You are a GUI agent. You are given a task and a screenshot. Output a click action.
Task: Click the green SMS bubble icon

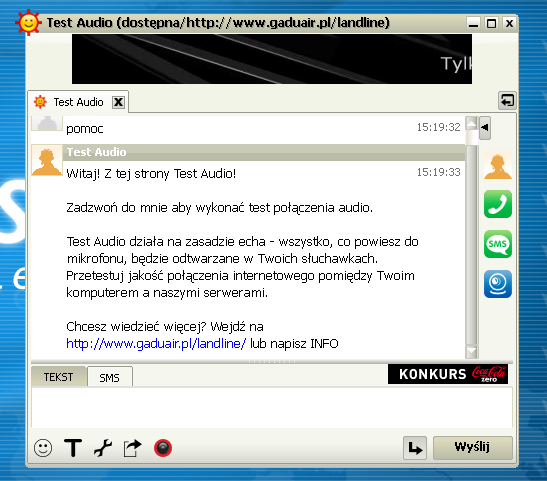(498, 244)
